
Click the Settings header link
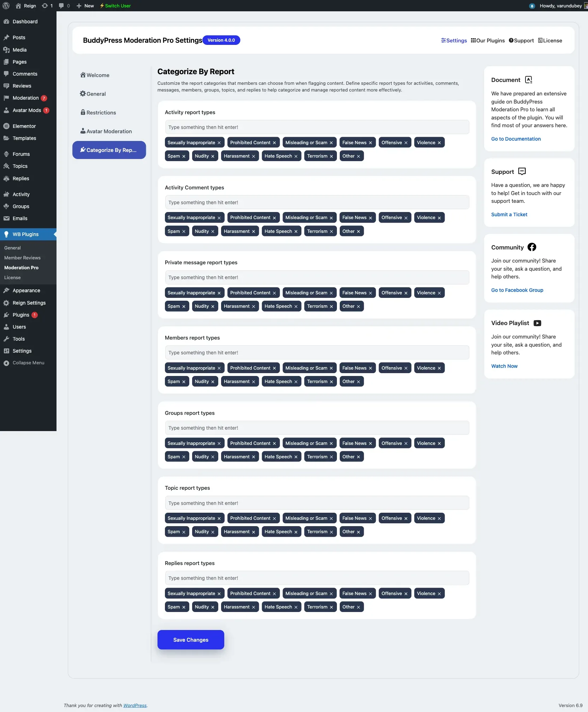(x=454, y=41)
